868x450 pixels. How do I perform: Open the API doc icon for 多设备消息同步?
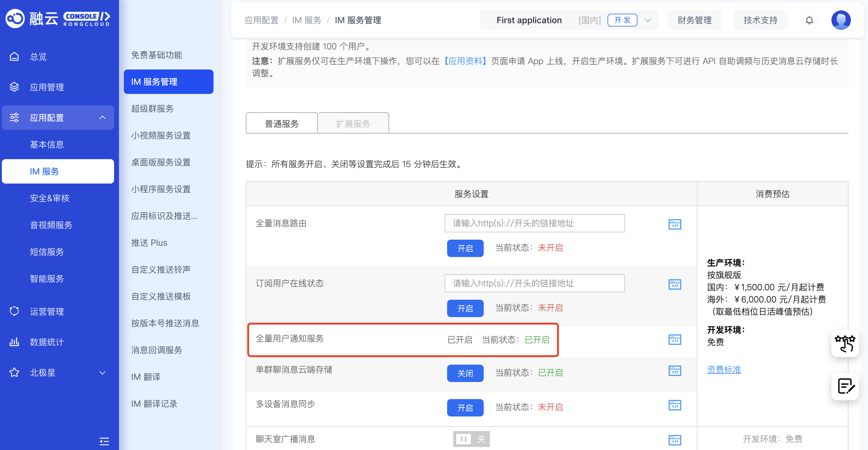[x=675, y=405]
